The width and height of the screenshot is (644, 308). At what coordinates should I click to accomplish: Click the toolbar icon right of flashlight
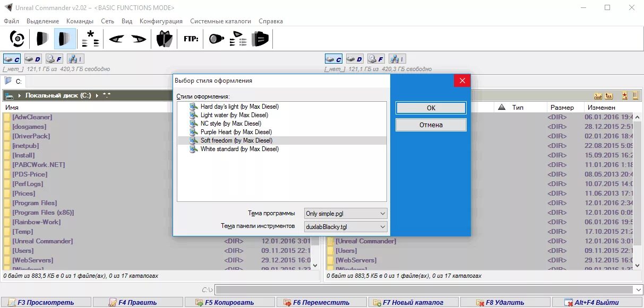[x=238, y=39]
